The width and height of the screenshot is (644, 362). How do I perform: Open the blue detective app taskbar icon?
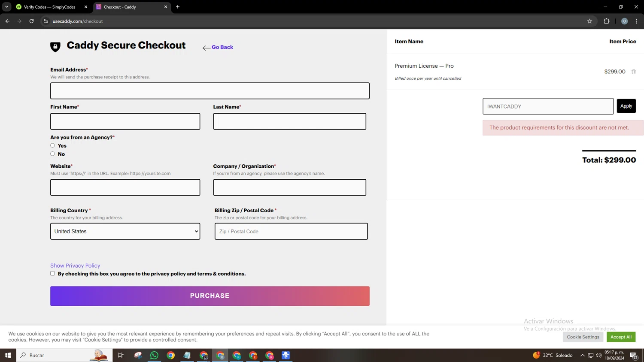point(286,355)
